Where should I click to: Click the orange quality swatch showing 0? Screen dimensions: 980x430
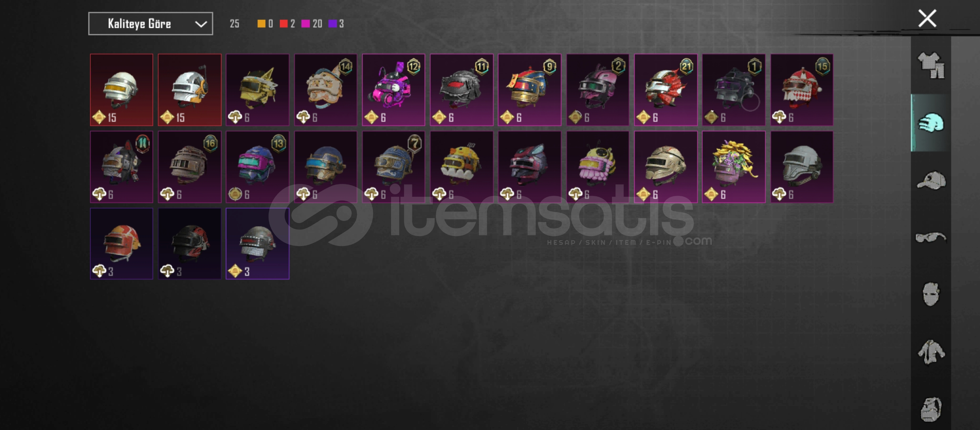click(261, 24)
